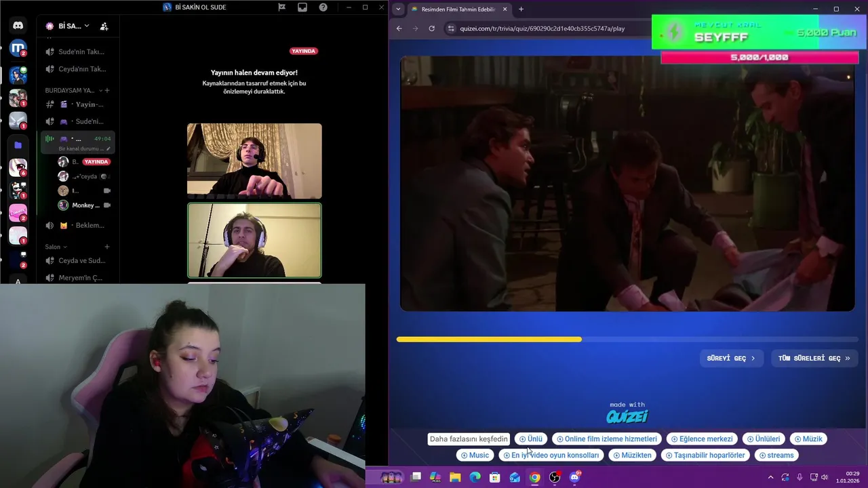Open Microsoft Edge from the taskbar
The height and width of the screenshot is (488, 868).
[x=475, y=477]
